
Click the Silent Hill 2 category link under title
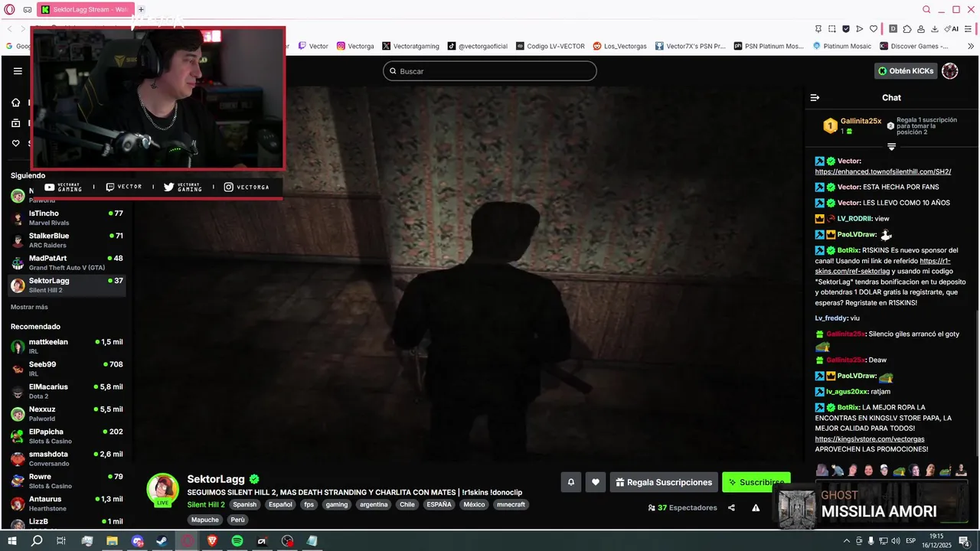206,504
